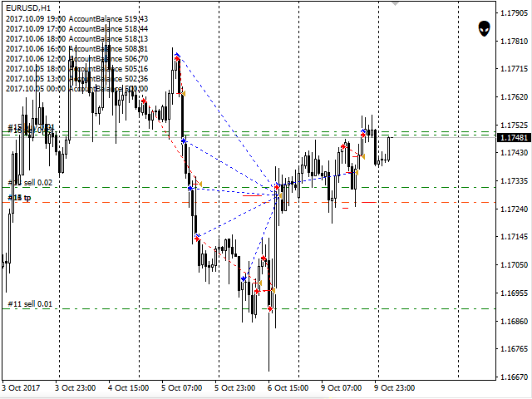Click the 2017.10.09 19:00 AccountBalance 519.43 line

pyautogui.click(x=76, y=18)
